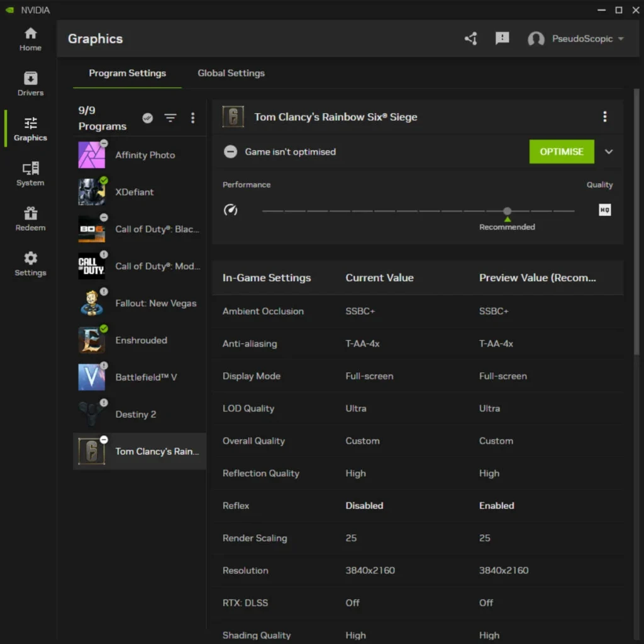This screenshot has width=644, height=644.
Task: Click the green OPTIMISE button
Action: pyautogui.click(x=562, y=152)
